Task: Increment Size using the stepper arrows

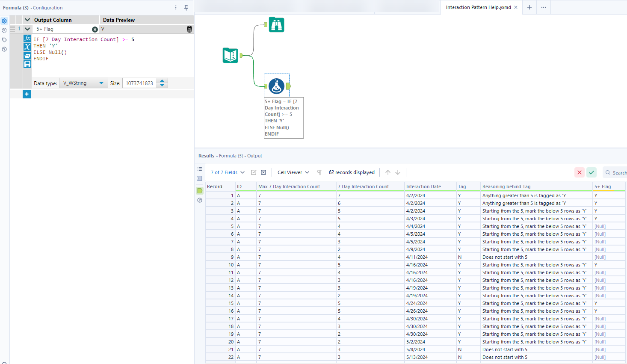Action: 162,81
